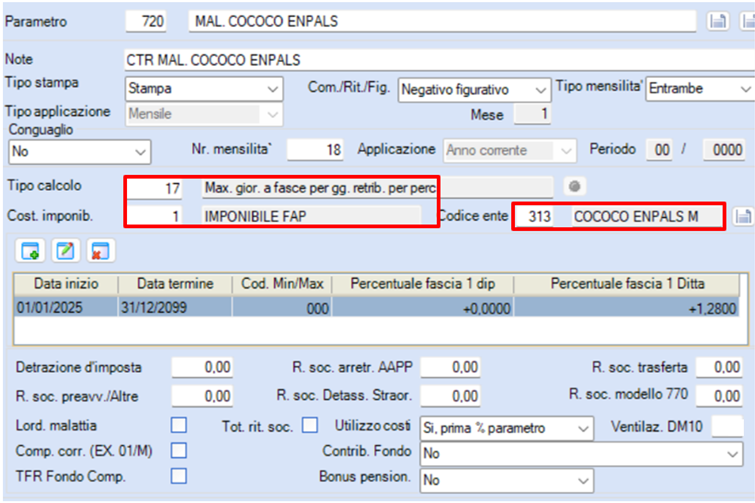Click the Tipo calcolo code field 17
The height and width of the screenshot is (503, 755).
(155, 188)
